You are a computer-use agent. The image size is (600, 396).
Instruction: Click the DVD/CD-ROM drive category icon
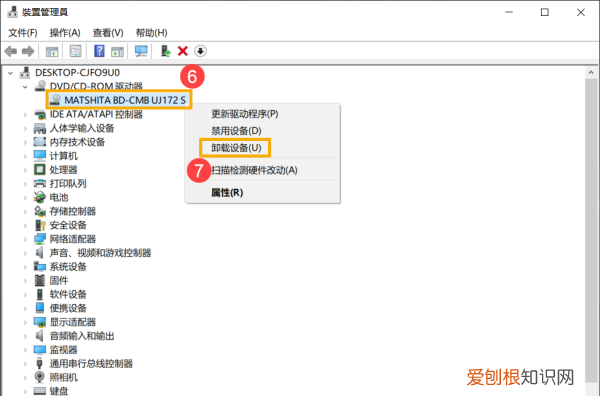(40, 86)
